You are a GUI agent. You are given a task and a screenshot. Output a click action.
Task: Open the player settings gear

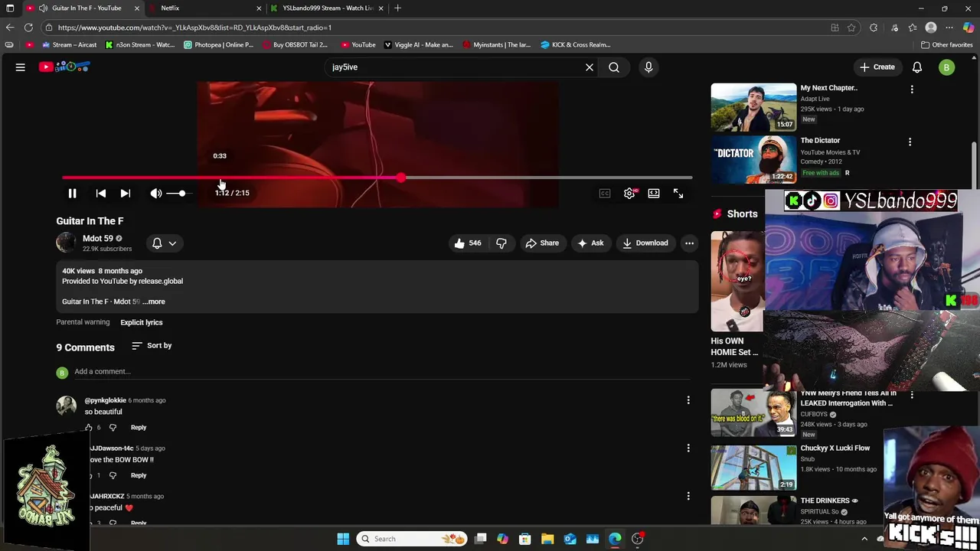(x=629, y=194)
